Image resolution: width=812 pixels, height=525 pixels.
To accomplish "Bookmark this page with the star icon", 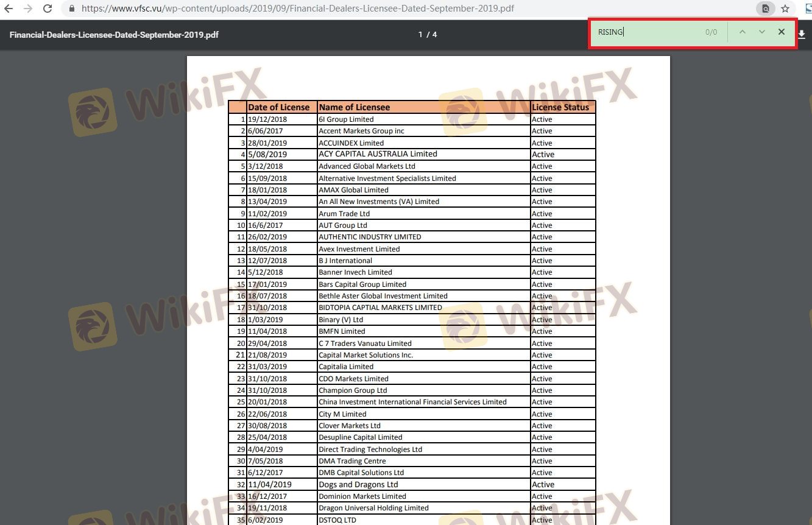I will [x=785, y=9].
